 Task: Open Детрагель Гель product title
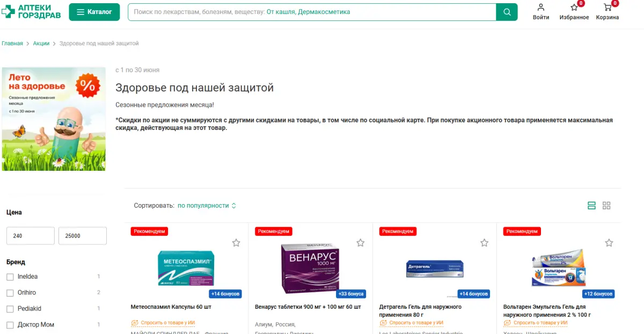coord(420,311)
